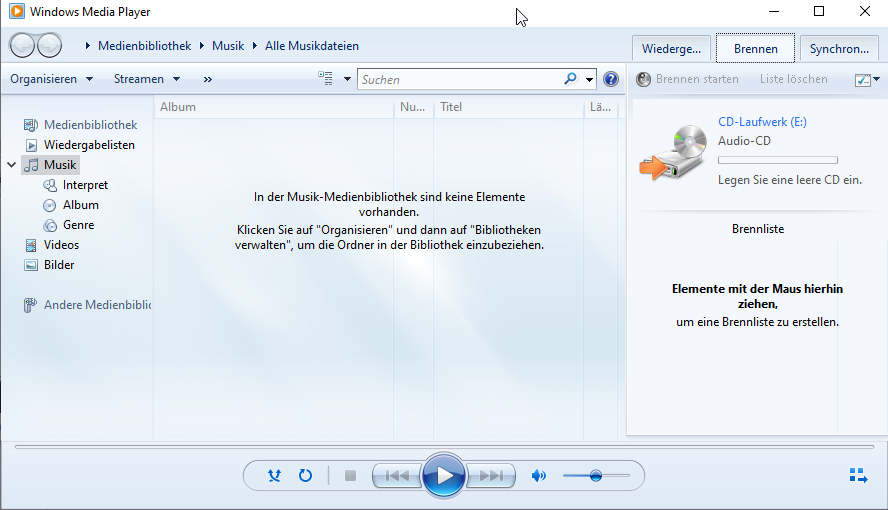Expand the Musik breadcrumb arrow
Viewport: 888px width, 510px height.
[202, 46]
